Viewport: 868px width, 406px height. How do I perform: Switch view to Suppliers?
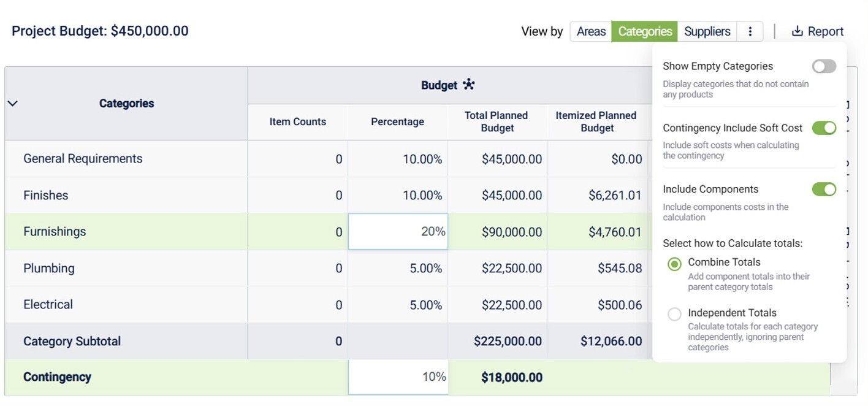(707, 31)
